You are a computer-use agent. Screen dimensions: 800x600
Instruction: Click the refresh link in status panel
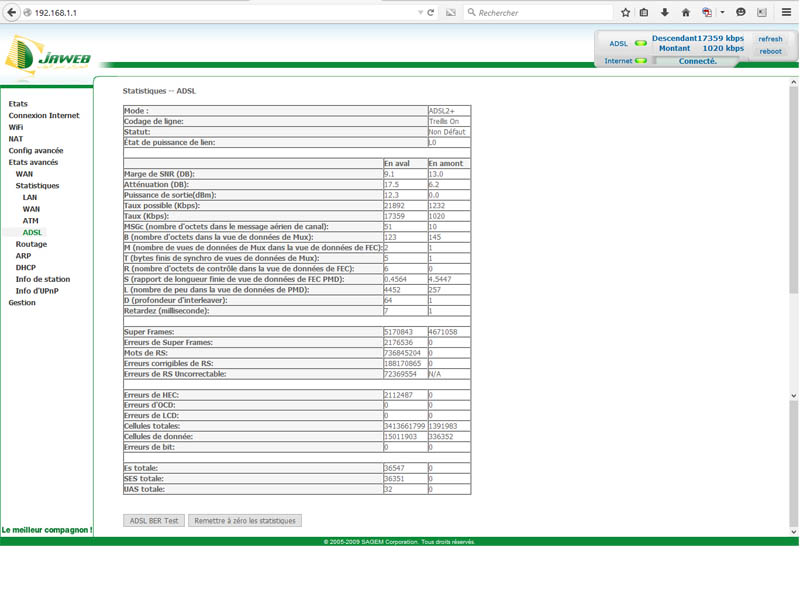tap(770, 39)
